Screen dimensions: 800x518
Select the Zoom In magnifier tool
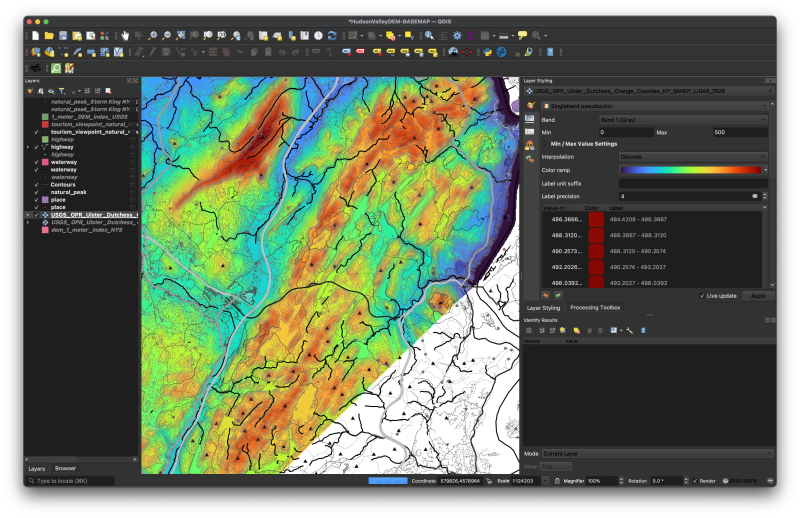click(153, 36)
